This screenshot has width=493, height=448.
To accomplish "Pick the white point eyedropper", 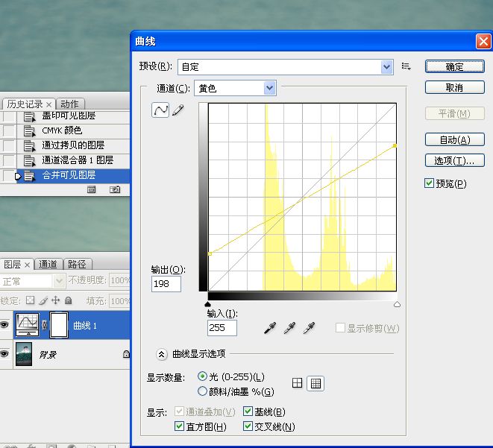I will (x=309, y=328).
